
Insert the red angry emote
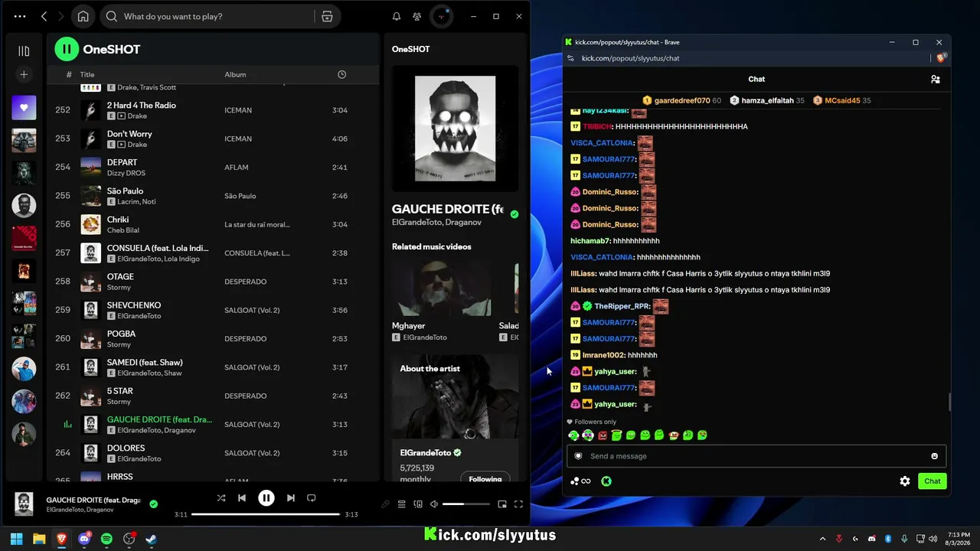point(603,435)
